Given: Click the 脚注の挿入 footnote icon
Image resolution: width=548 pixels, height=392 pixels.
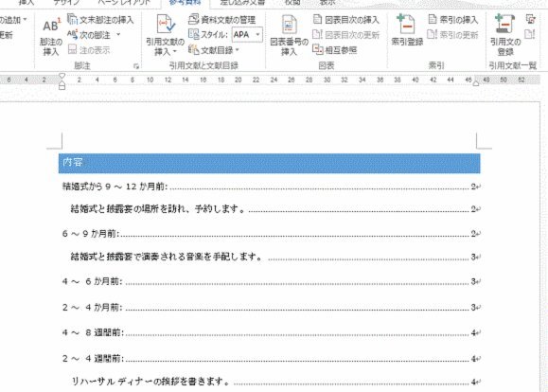Looking at the screenshot, I should click(51, 36).
